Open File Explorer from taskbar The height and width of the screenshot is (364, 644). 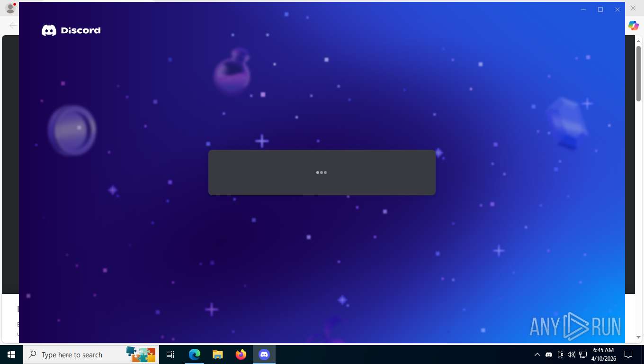click(217, 355)
